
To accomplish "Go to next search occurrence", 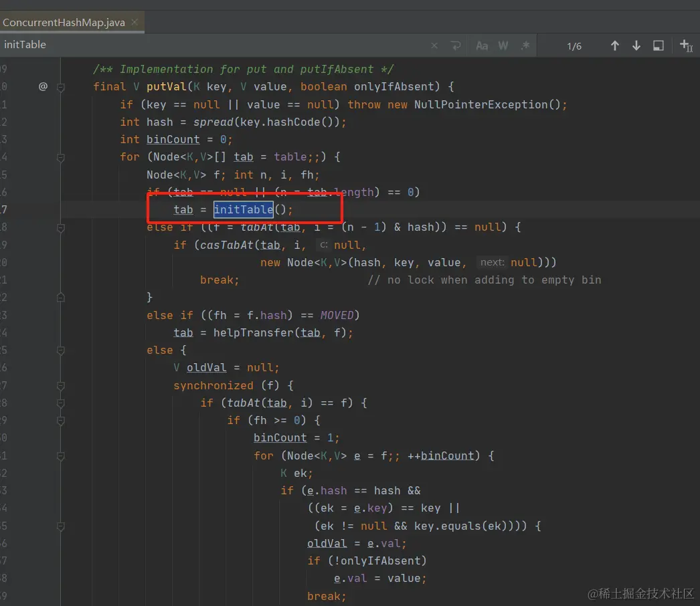I will pos(636,45).
